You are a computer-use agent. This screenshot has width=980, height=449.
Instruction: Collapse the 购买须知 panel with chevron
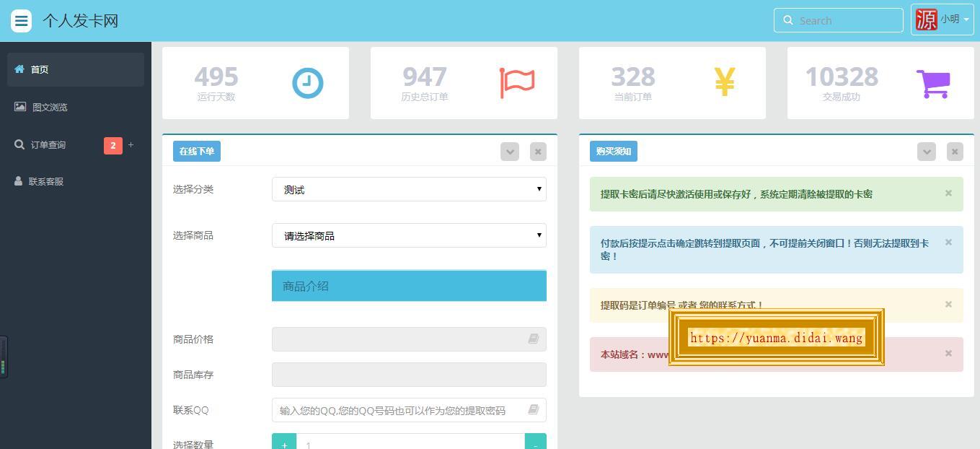point(927,152)
